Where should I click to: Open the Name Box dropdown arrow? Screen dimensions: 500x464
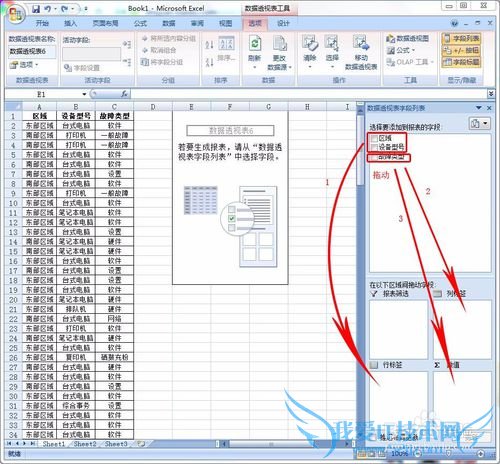(x=84, y=95)
